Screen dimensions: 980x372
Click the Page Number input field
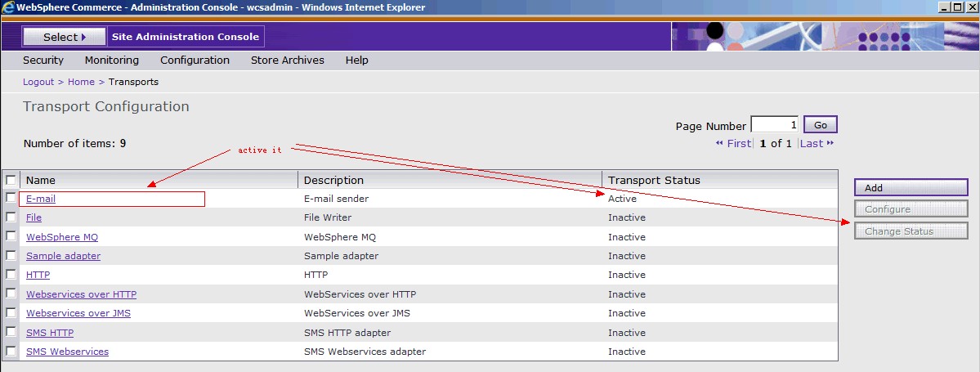tap(774, 125)
